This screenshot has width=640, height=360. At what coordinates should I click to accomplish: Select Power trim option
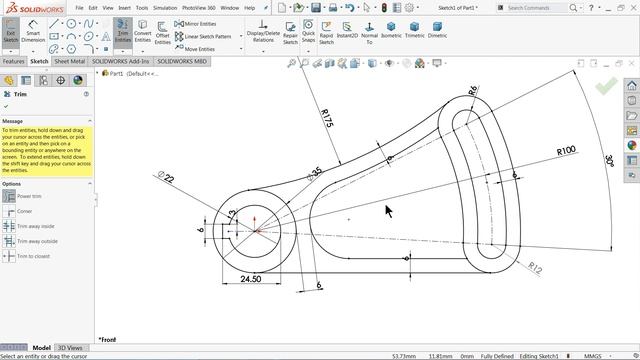[x=22, y=196]
